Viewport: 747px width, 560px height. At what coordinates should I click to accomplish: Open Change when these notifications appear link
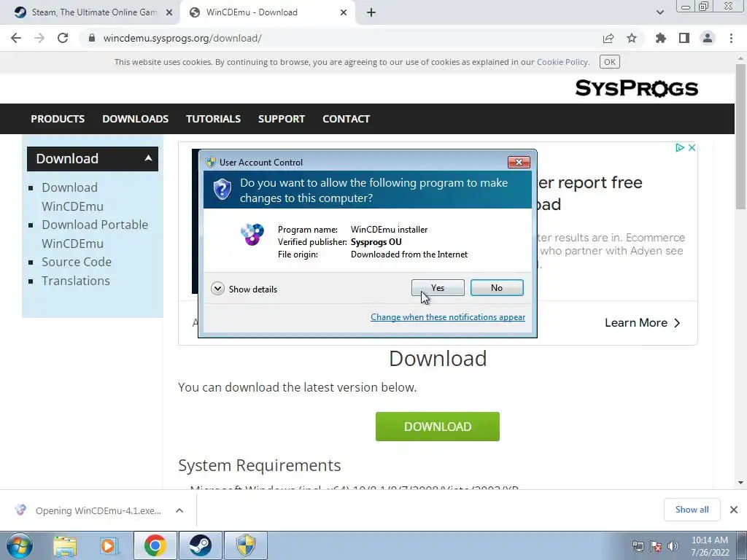click(x=448, y=317)
